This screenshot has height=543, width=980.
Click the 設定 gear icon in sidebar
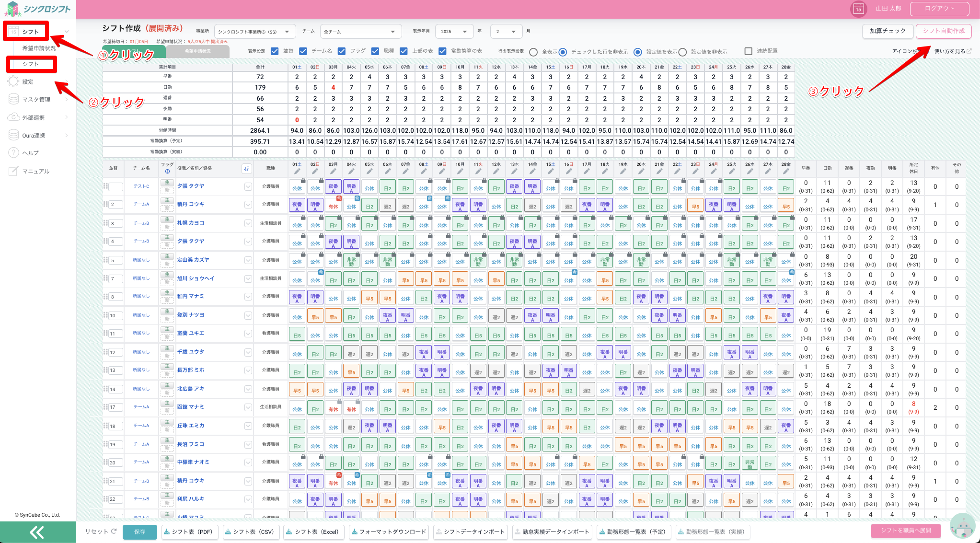pyautogui.click(x=13, y=81)
